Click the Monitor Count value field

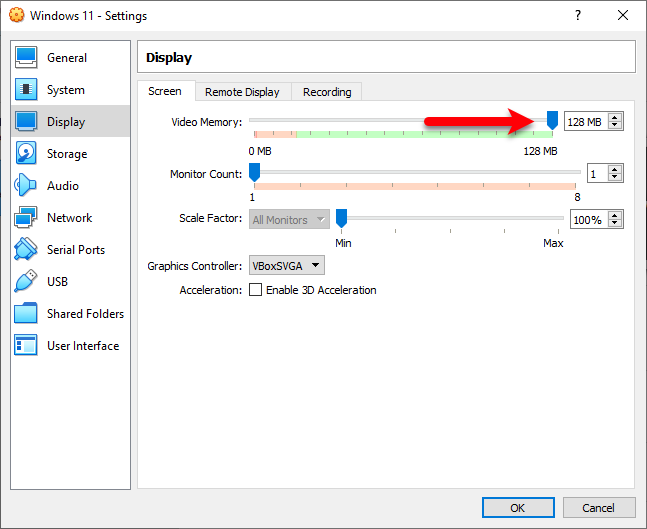[x=597, y=173]
